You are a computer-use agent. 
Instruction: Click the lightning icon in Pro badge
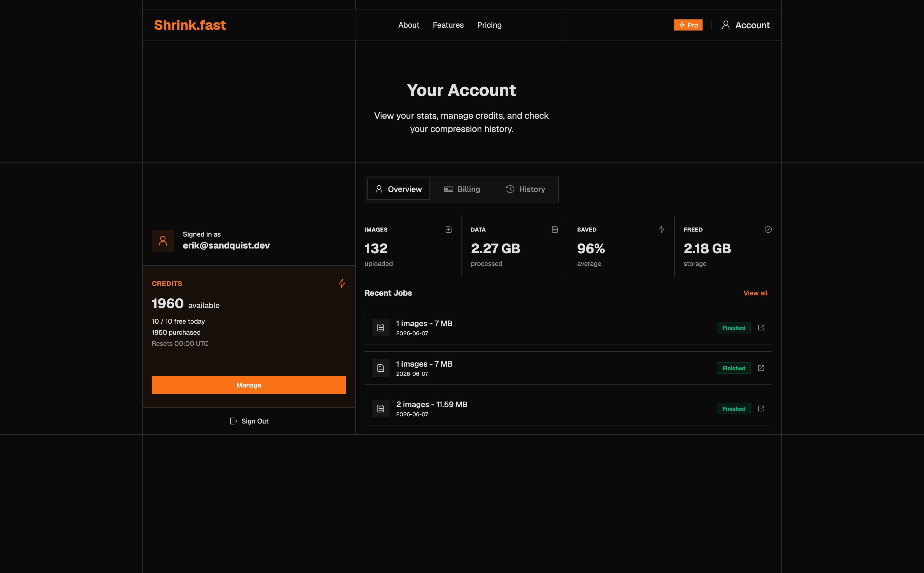(682, 25)
